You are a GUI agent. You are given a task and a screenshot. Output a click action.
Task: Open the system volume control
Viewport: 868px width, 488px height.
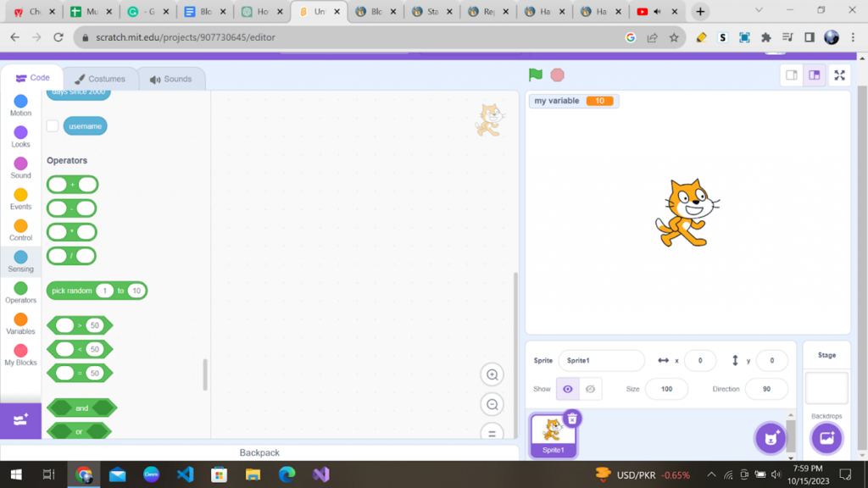(x=776, y=474)
